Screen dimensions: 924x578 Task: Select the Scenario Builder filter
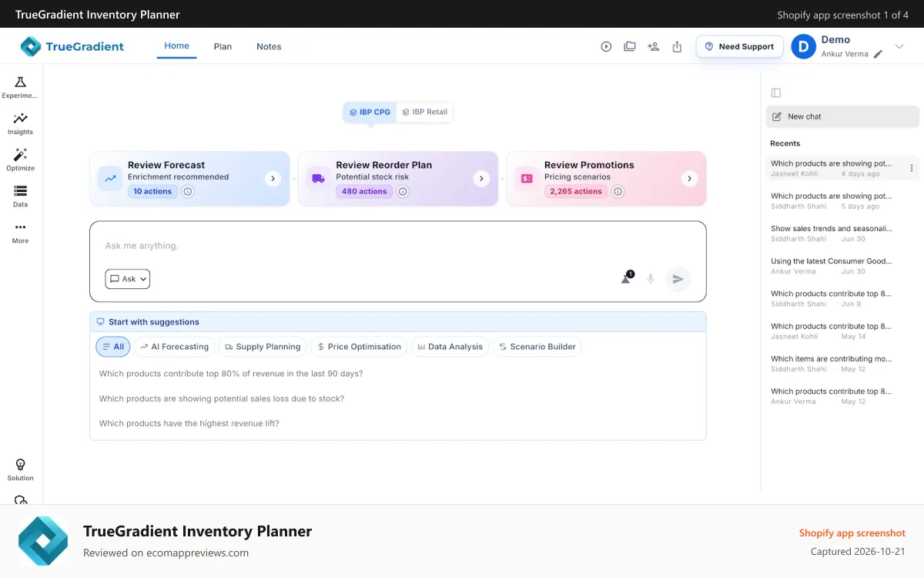tap(537, 347)
